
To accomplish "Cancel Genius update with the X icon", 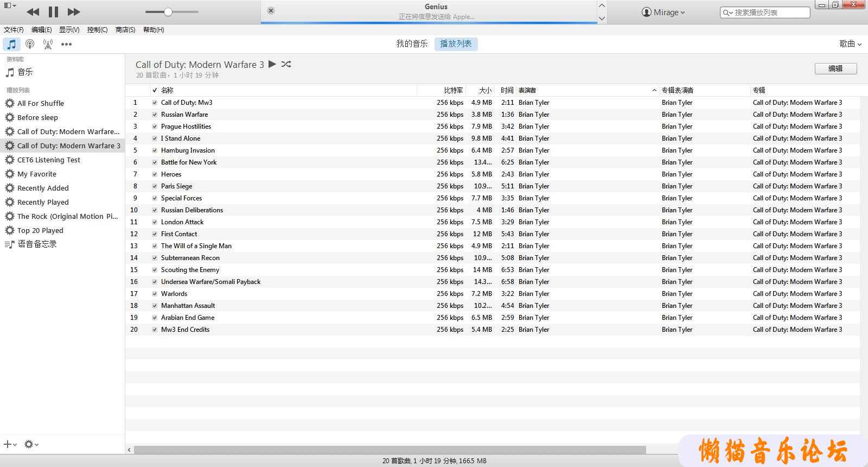I will (271, 10).
